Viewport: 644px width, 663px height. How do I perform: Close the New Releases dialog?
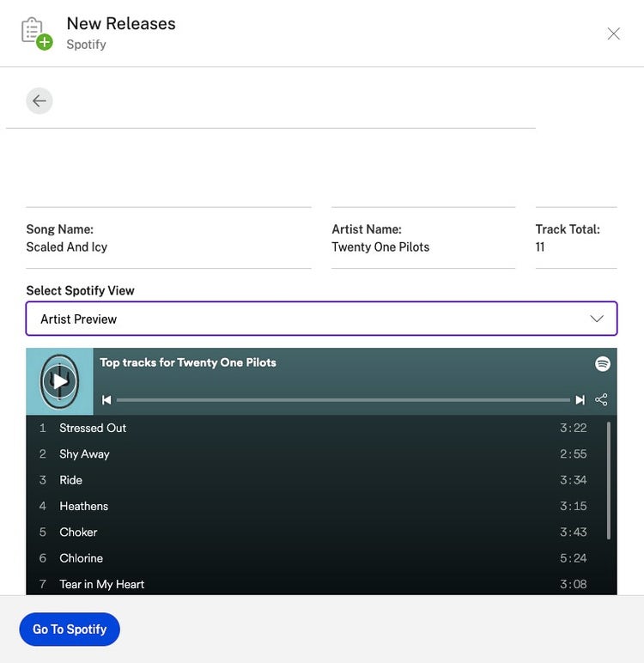point(614,33)
